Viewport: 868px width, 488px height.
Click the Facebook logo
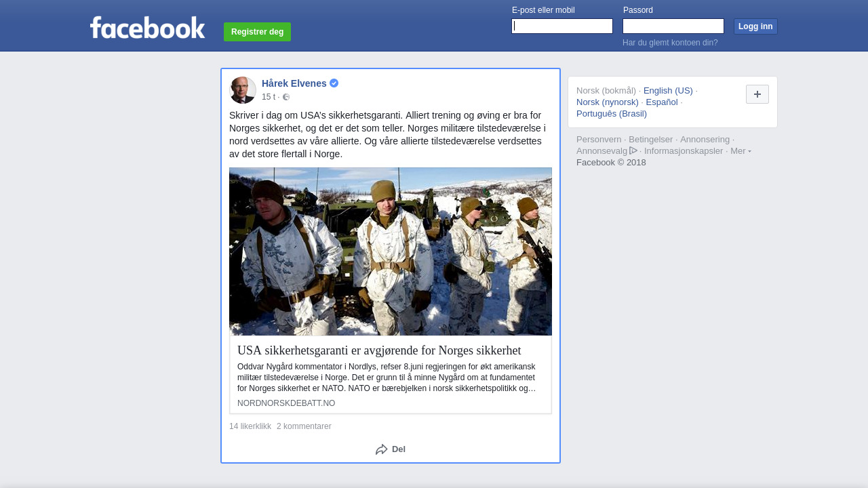(x=147, y=28)
